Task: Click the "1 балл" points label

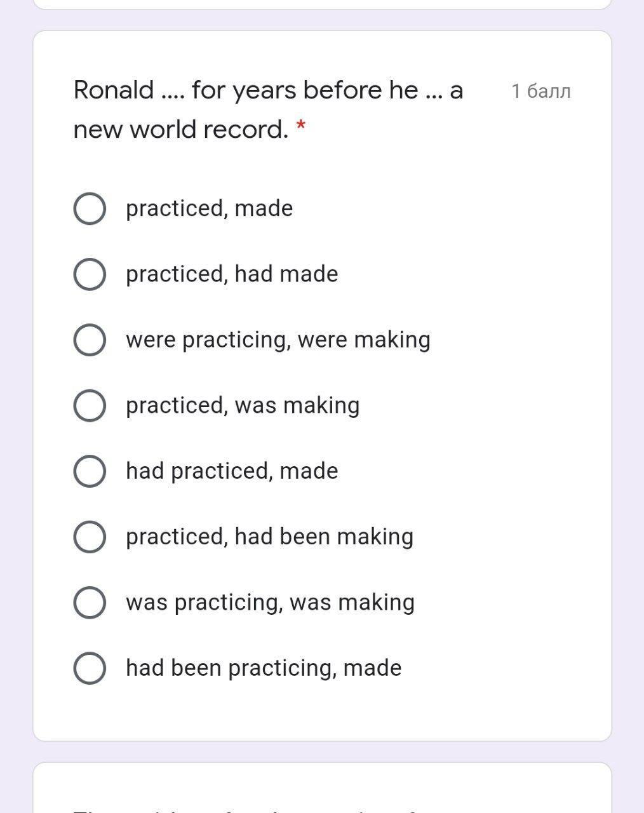Action: 541,91
